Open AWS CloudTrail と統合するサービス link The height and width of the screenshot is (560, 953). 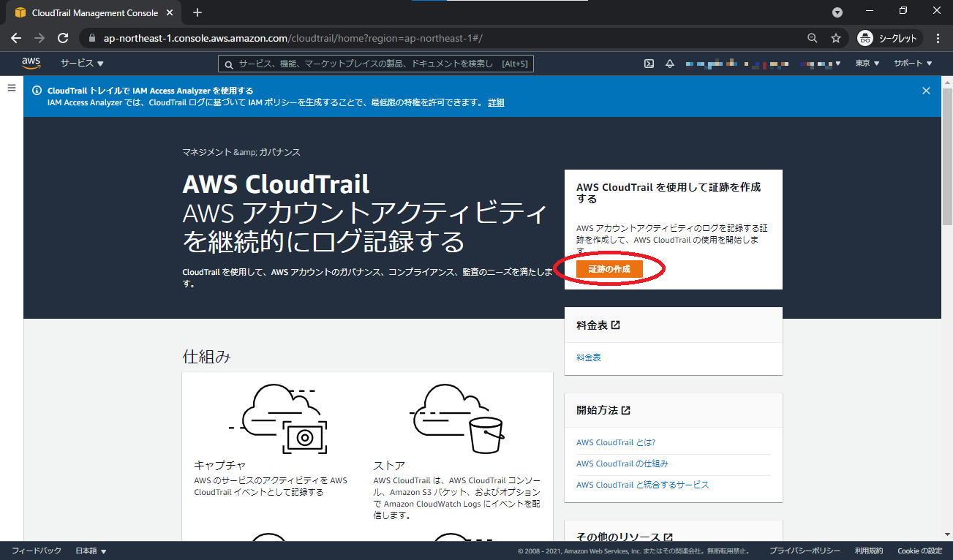pyautogui.click(x=643, y=485)
